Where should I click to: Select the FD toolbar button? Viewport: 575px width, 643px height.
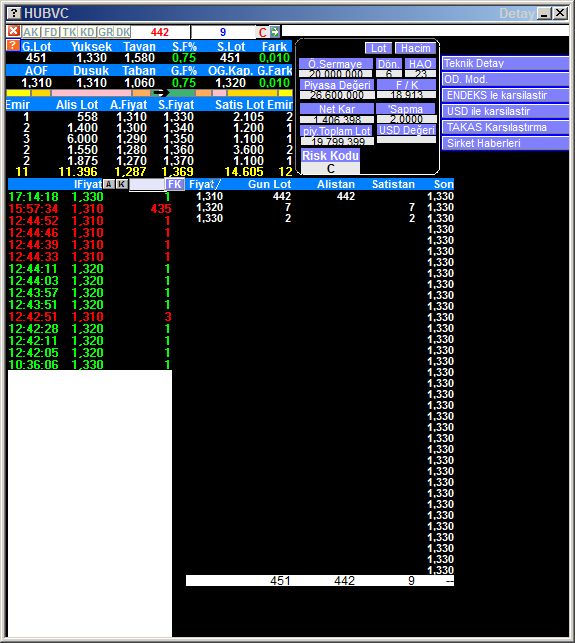point(50,32)
